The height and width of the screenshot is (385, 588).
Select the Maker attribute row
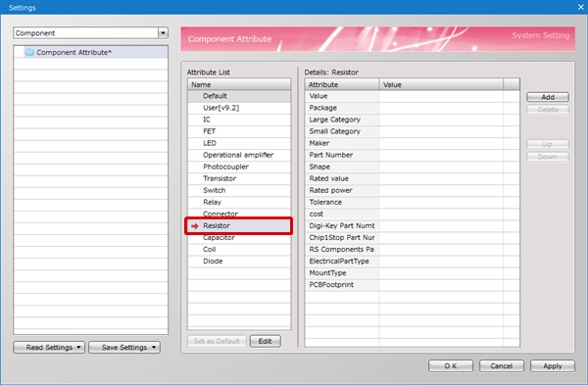(x=413, y=143)
